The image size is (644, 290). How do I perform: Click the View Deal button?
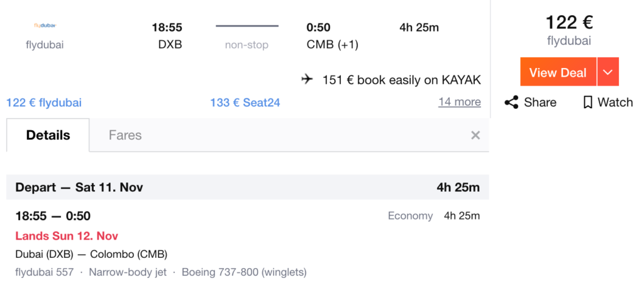(558, 72)
